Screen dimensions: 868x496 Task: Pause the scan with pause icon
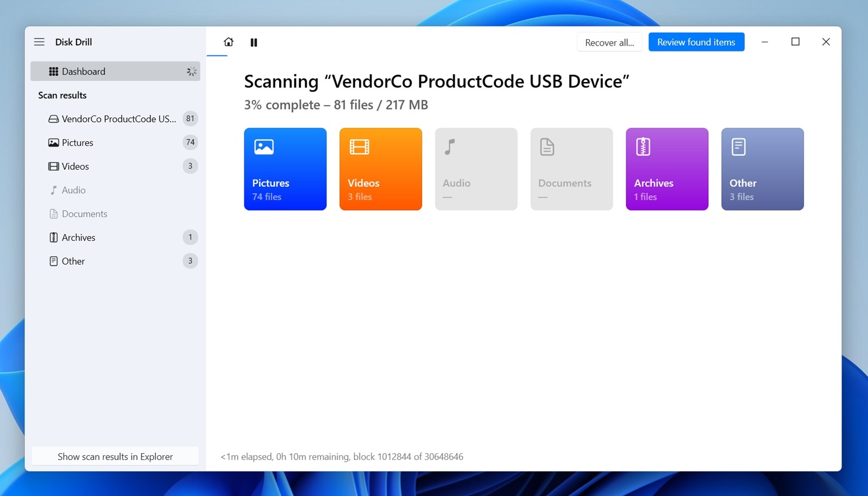click(254, 42)
